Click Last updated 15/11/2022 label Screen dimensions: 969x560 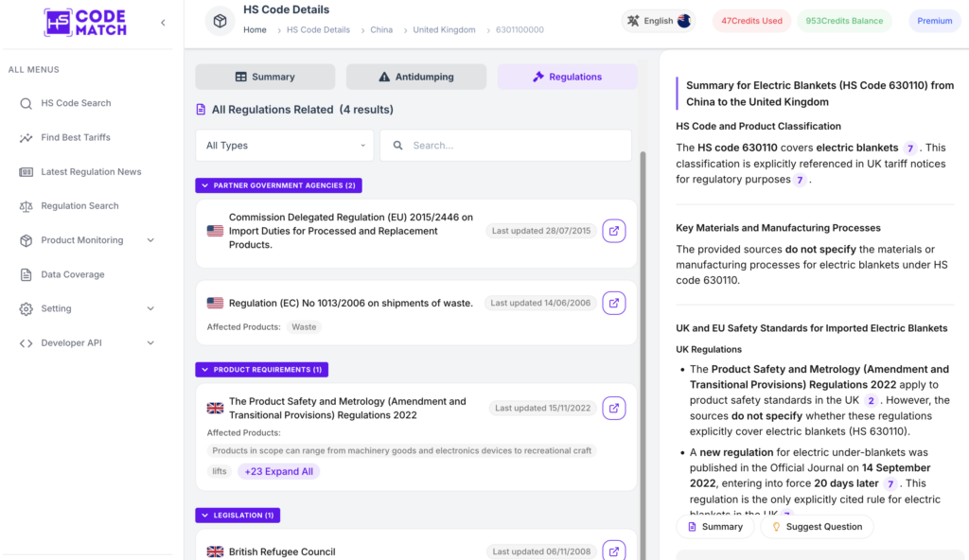click(x=542, y=408)
